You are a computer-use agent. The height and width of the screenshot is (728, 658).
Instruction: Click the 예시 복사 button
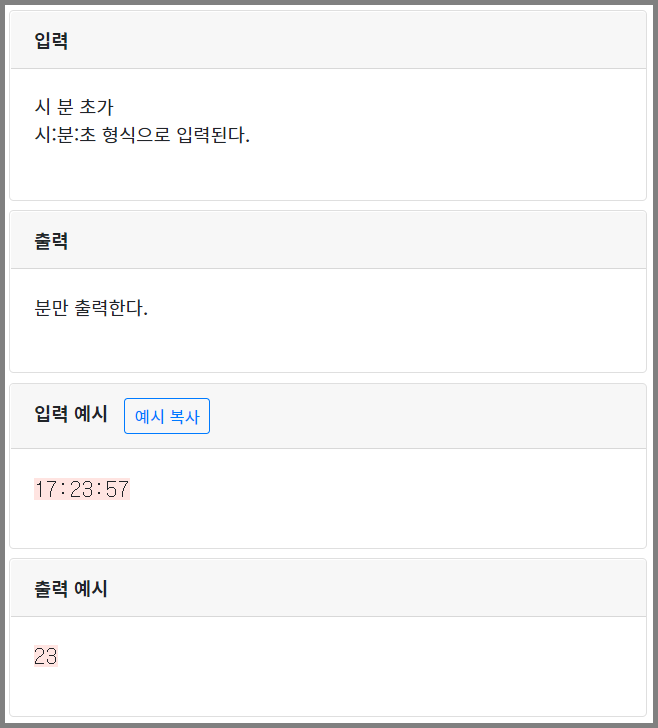pos(167,416)
